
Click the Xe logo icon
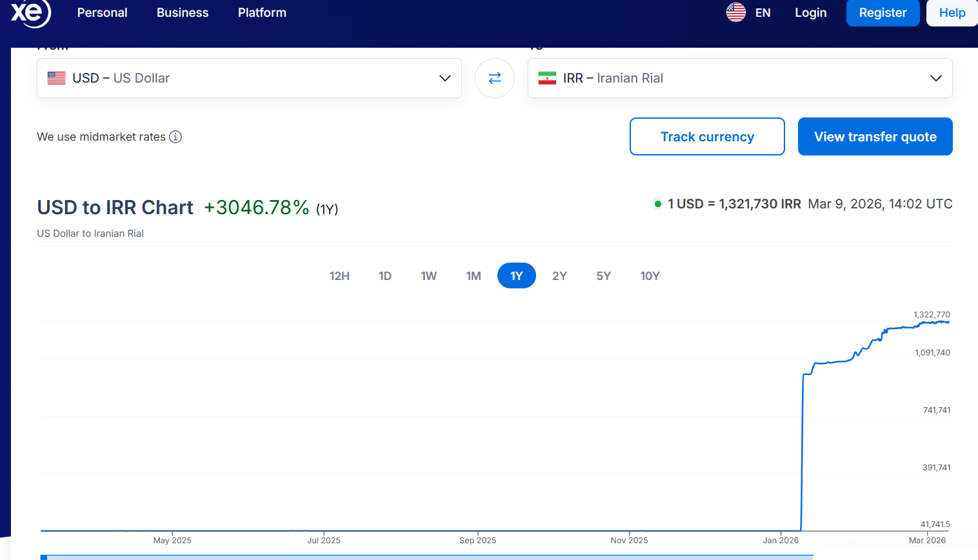pos(30,12)
